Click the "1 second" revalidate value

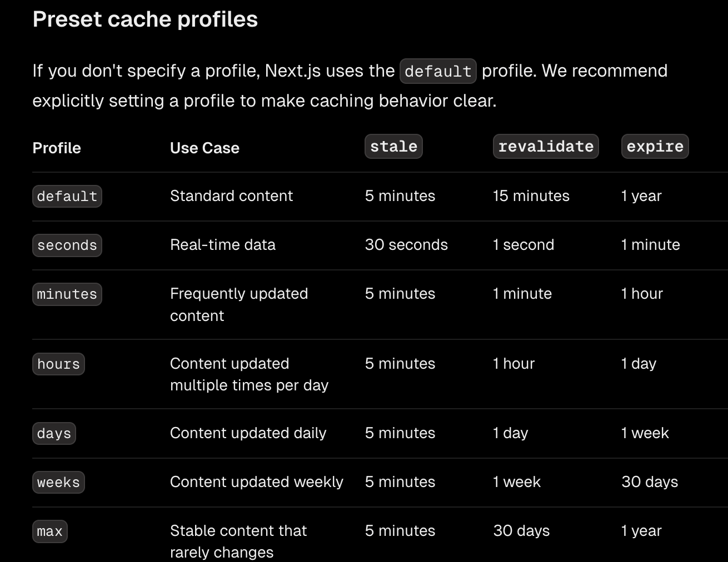click(x=523, y=245)
